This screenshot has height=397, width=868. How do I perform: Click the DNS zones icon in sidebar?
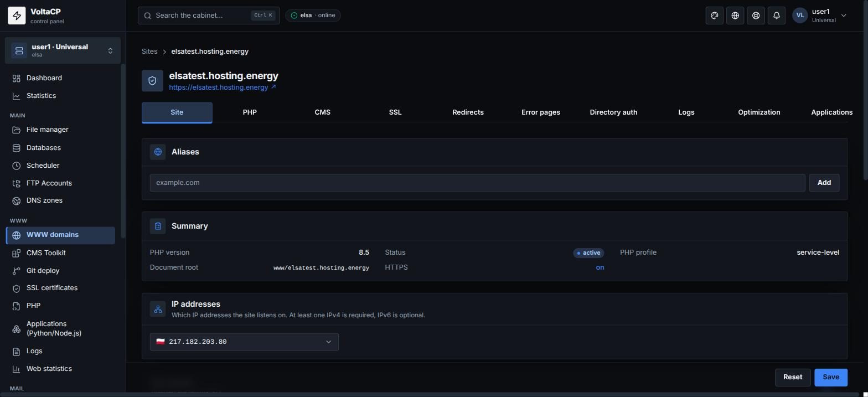pos(17,200)
